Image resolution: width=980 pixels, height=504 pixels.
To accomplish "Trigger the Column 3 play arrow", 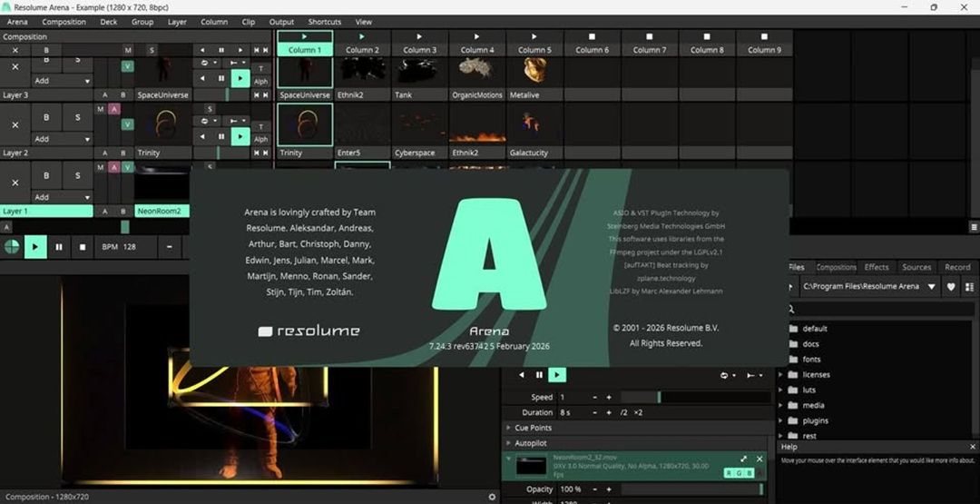I will pos(419,37).
